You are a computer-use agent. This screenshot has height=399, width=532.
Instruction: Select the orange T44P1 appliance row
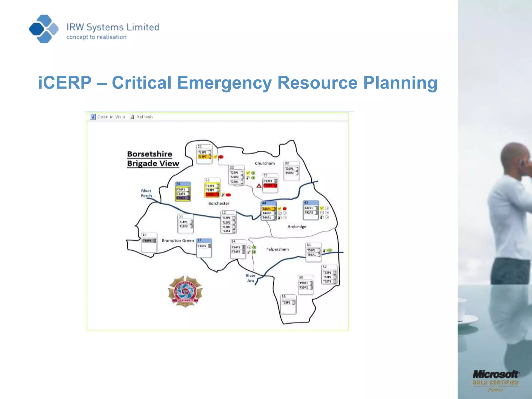pyautogui.click(x=268, y=209)
